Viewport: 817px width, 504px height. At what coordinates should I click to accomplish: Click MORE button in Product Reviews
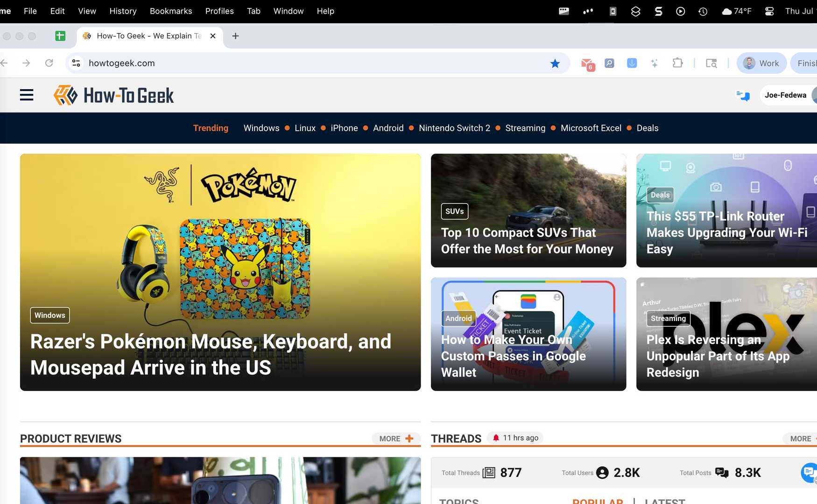pos(396,439)
